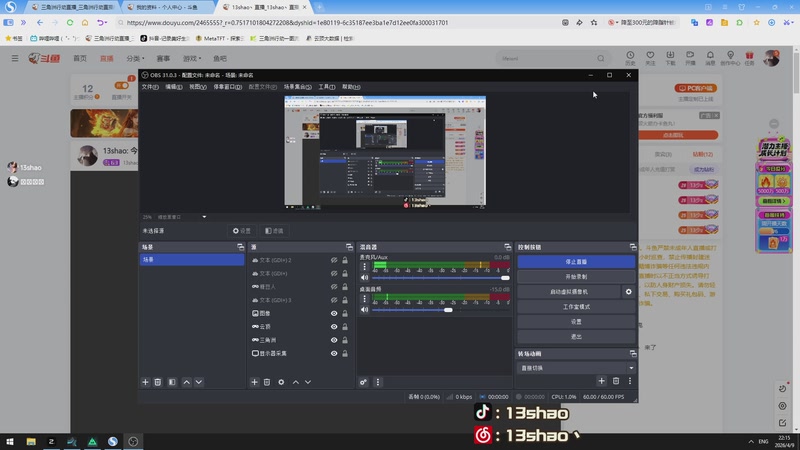
Task: Open preview scaling dropdown arrow
Action: 204,217
